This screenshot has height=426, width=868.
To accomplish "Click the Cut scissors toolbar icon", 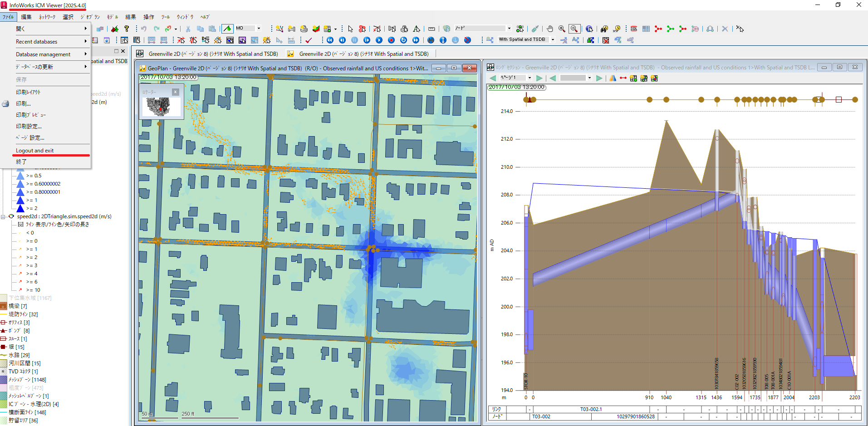I will [188, 29].
